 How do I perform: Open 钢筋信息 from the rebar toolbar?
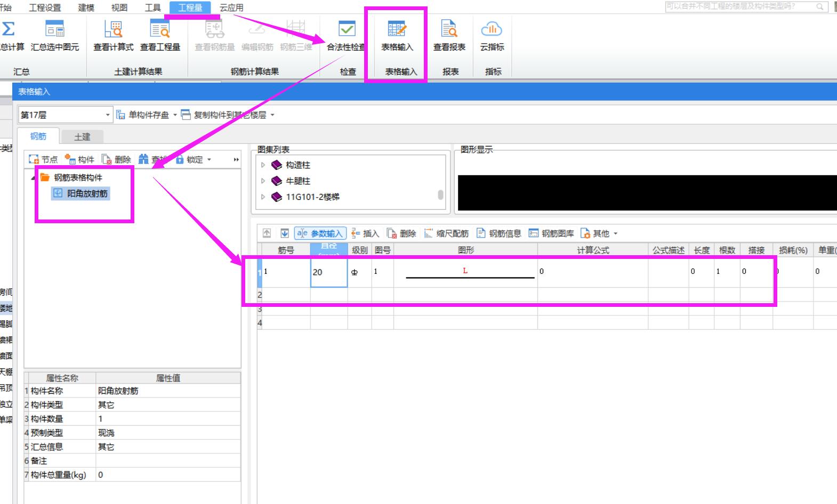[498, 233]
